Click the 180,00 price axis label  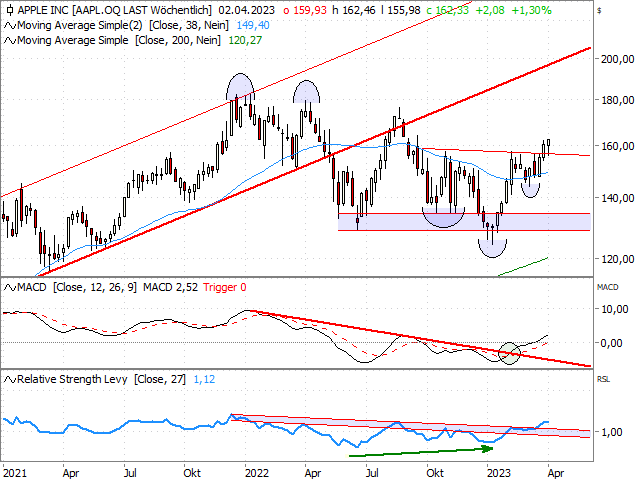[x=618, y=100]
